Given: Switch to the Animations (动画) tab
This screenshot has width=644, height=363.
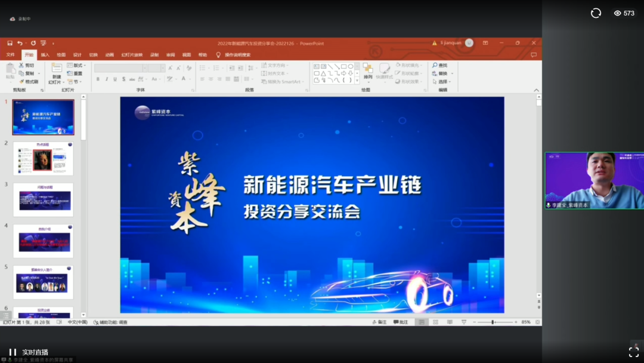Looking at the screenshot, I should tap(109, 55).
